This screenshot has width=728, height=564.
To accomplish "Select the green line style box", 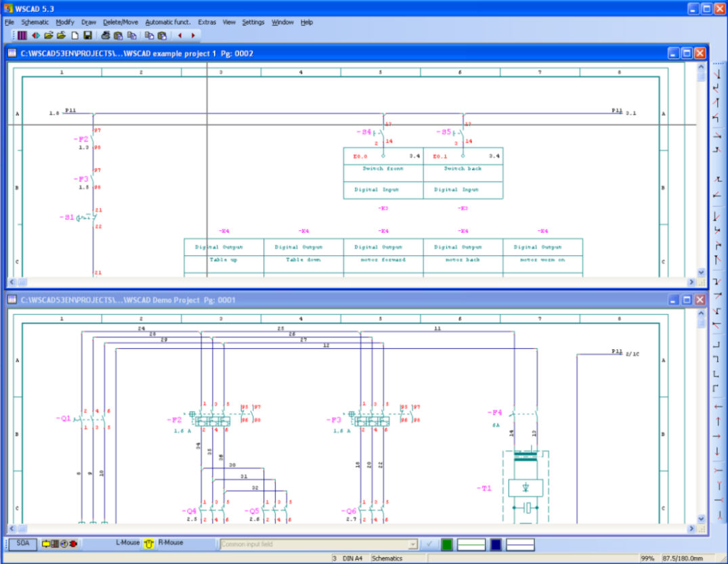I will click(471, 544).
